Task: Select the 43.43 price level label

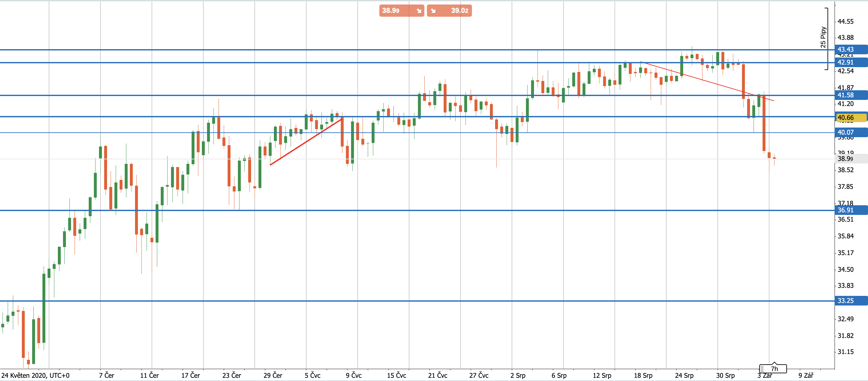Action: pyautogui.click(x=851, y=49)
